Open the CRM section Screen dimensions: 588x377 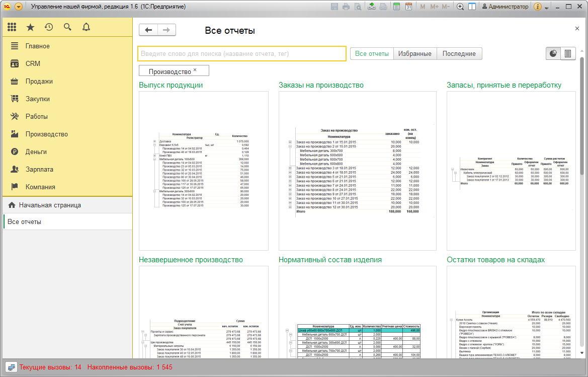(x=67, y=64)
